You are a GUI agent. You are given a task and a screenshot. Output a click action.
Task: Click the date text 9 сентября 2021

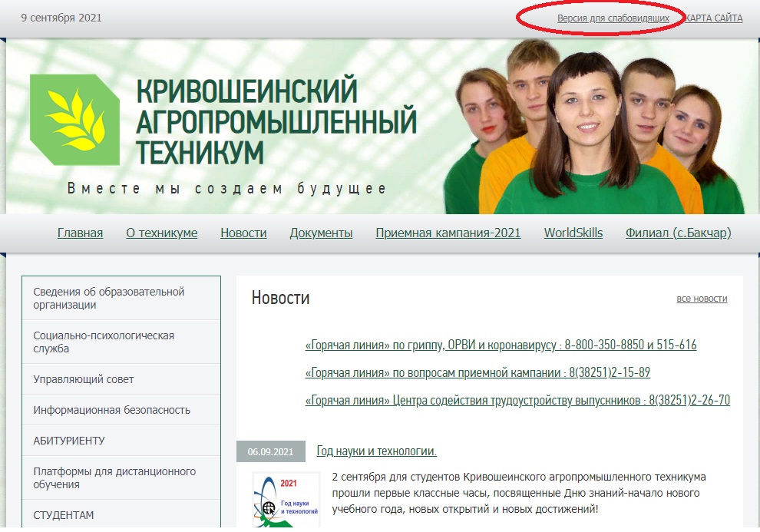(x=61, y=18)
